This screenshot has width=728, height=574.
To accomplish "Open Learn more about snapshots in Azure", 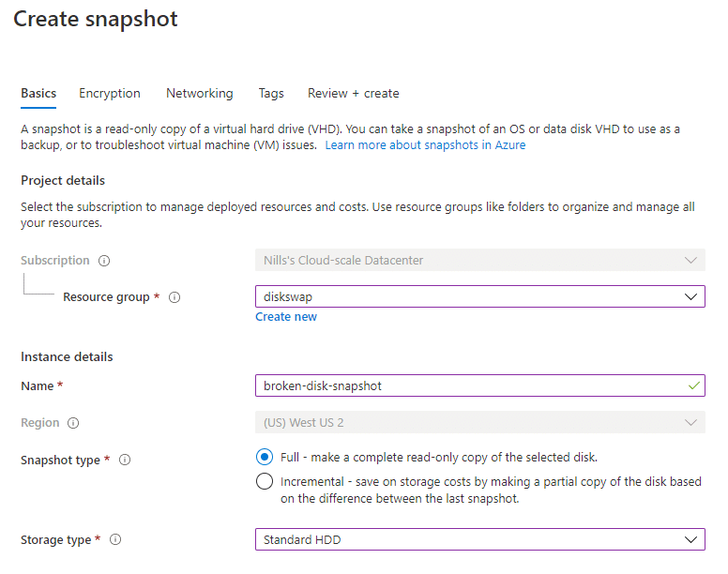I will 425,146.
